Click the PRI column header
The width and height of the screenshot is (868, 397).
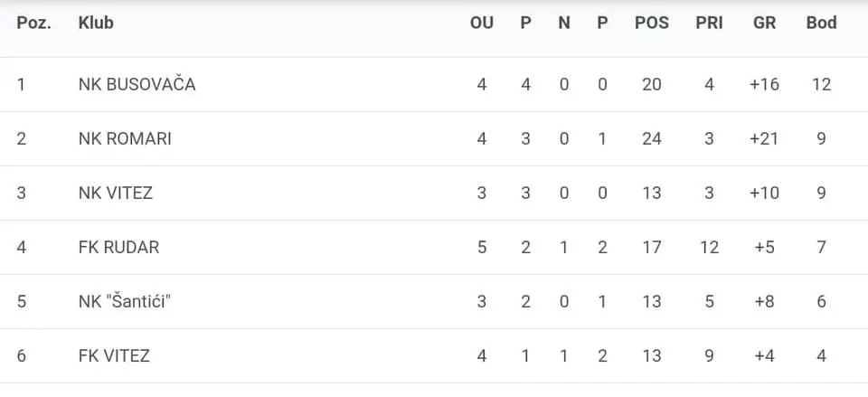pyautogui.click(x=709, y=23)
